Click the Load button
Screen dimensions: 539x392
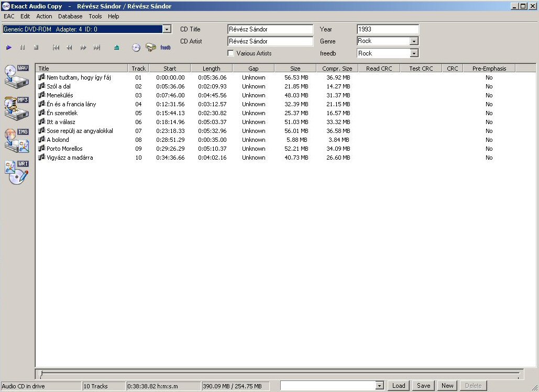click(x=399, y=386)
